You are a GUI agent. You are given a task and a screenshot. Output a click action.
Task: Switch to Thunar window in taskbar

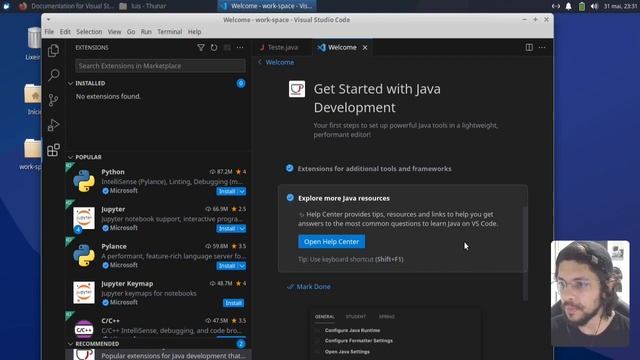(x=143, y=6)
